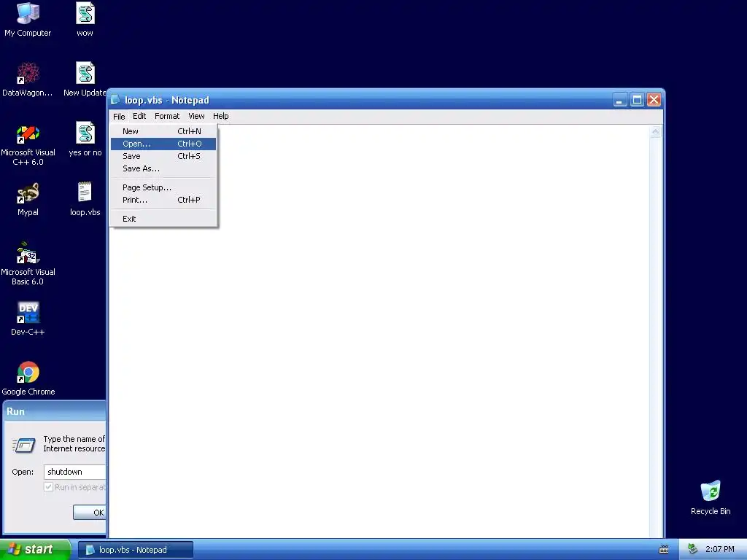Click Notepad scrollbar up arrow
Screen dimensions: 747x560
656,131
